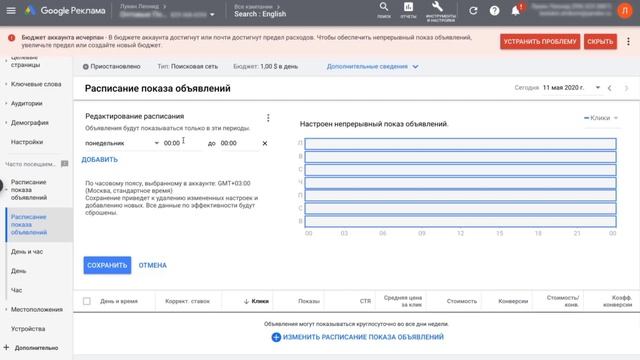
Task: Sort by CTR column header
Action: click(365, 301)
